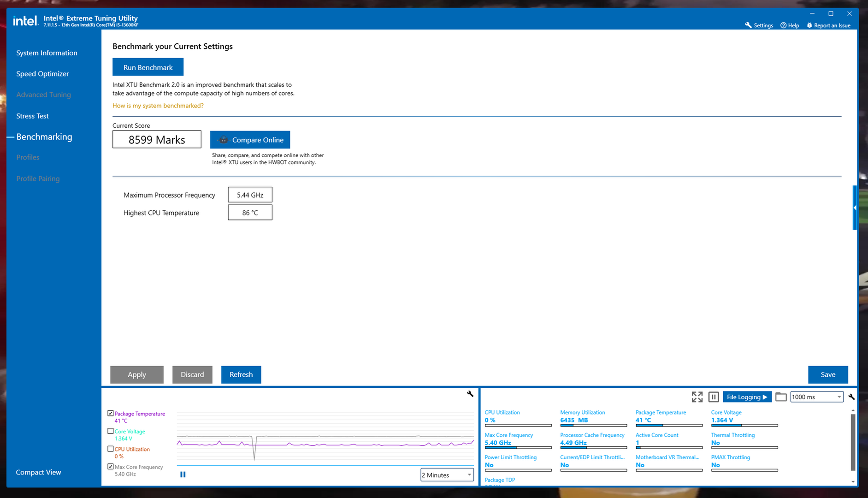
Task: Open the 2 Minutes time range dropdown
Action: tap(447, 475)
